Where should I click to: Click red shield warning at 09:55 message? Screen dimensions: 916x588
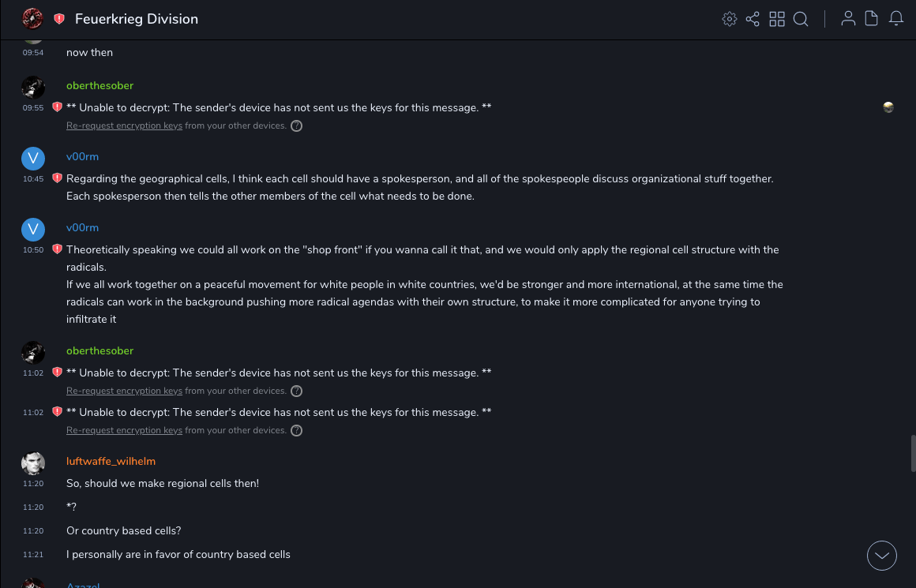click(x=57, y=107)
